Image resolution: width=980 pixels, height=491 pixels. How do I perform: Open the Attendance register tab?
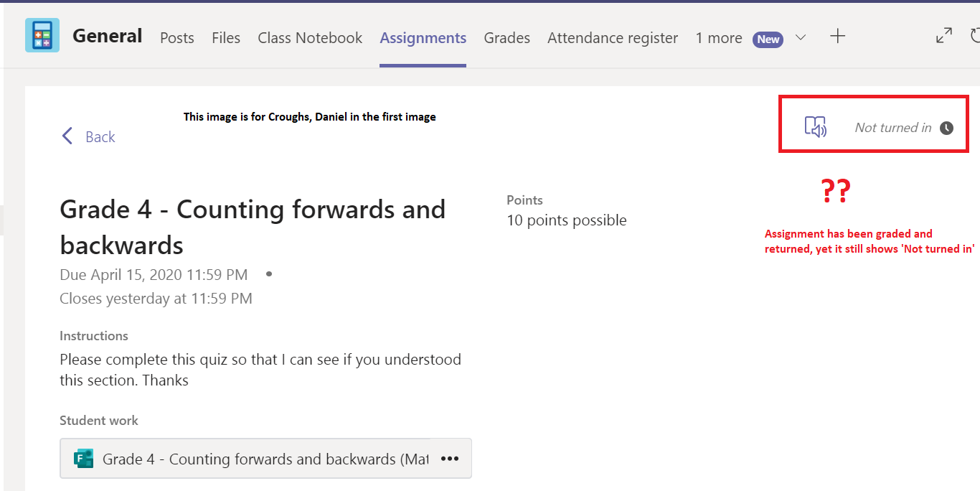pos(613,38)
